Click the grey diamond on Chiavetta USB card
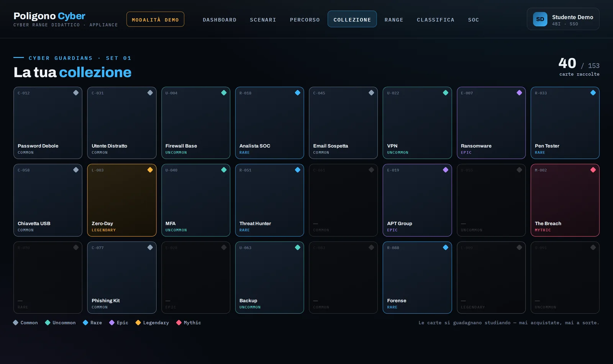Image resolution: width=613 pixels, height=364 pixels. [76, 170]
